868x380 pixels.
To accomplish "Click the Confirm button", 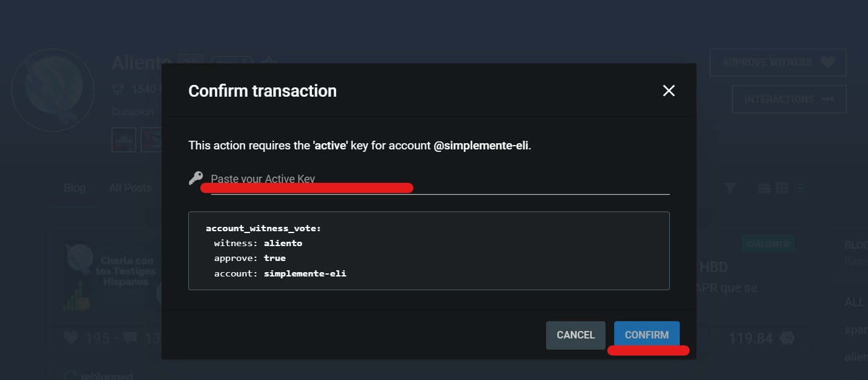I will [x=646, y=335].
